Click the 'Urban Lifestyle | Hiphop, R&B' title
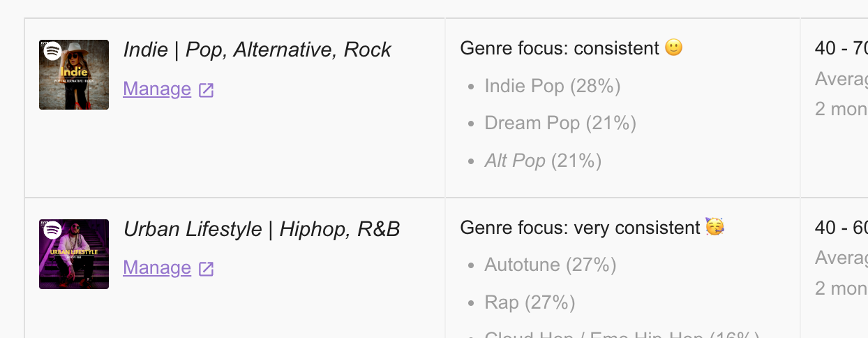The width and height of the screenshot is (868, 338). click(262, 229)
